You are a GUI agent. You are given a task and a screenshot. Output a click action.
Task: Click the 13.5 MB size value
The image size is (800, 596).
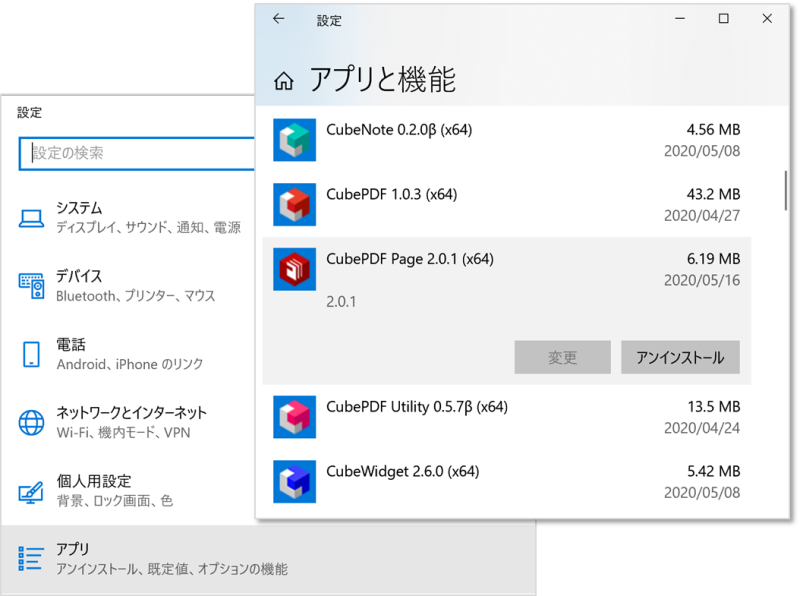pos(713,407)
